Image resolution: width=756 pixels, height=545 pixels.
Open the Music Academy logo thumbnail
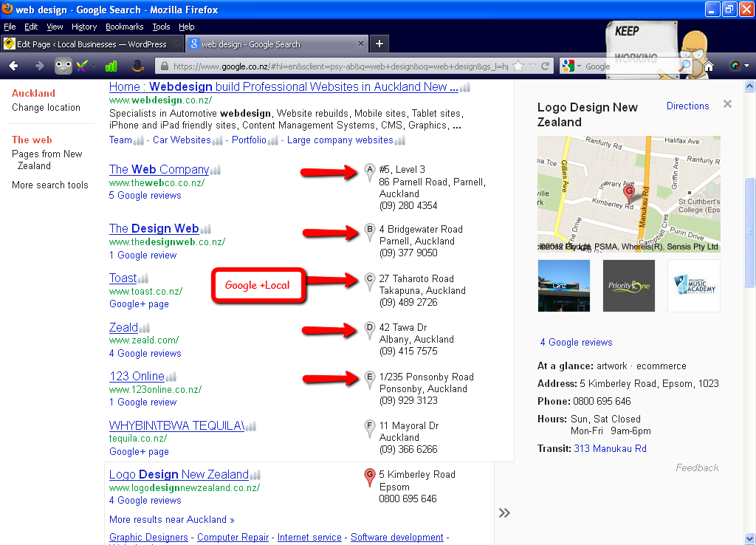[x=694, y=286]
